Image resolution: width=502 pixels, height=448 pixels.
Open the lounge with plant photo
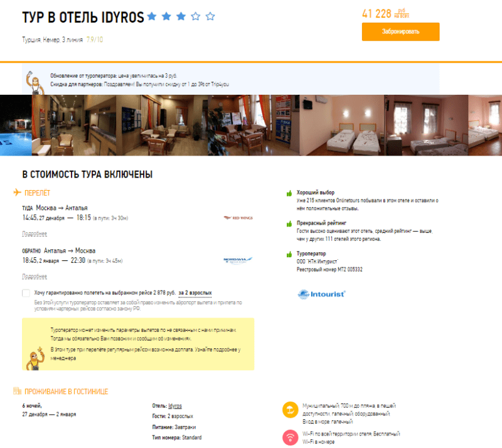point(254,125)
